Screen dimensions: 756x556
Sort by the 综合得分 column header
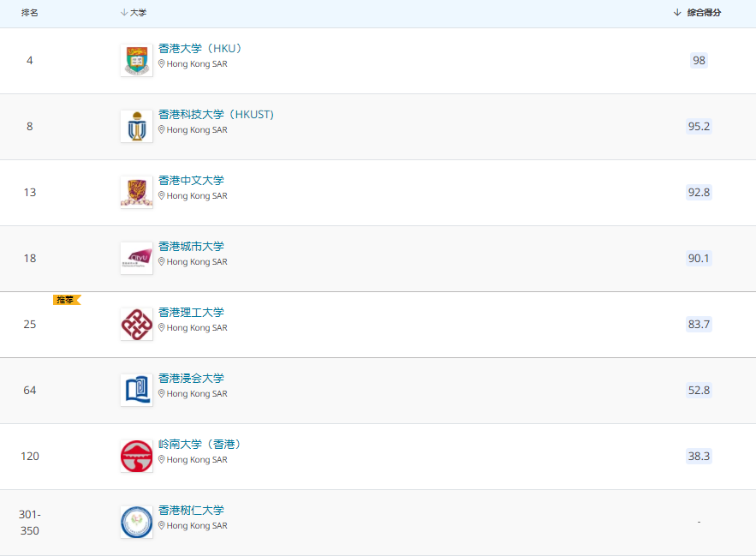(x=697, y=13)
